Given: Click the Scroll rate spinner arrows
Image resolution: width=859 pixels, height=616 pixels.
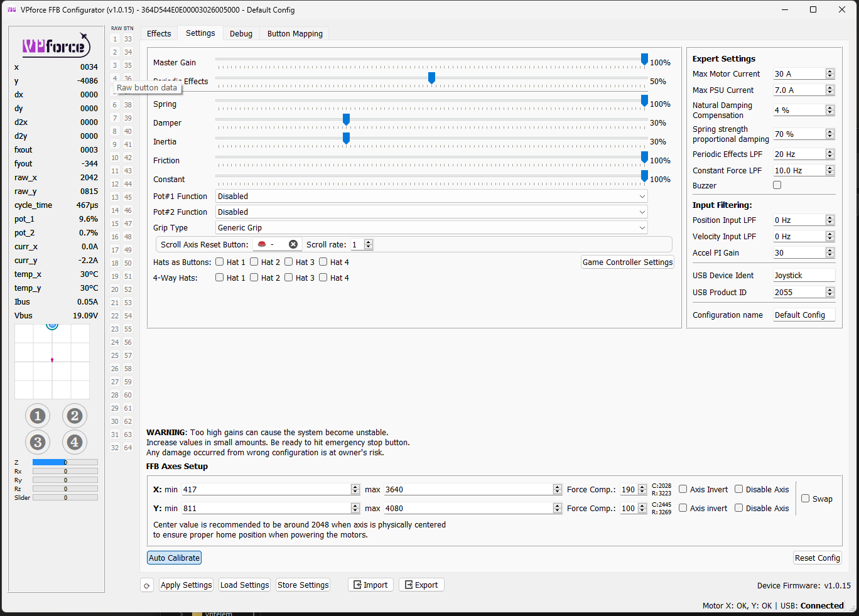Looking at the screenshot, I should (369, 244).
